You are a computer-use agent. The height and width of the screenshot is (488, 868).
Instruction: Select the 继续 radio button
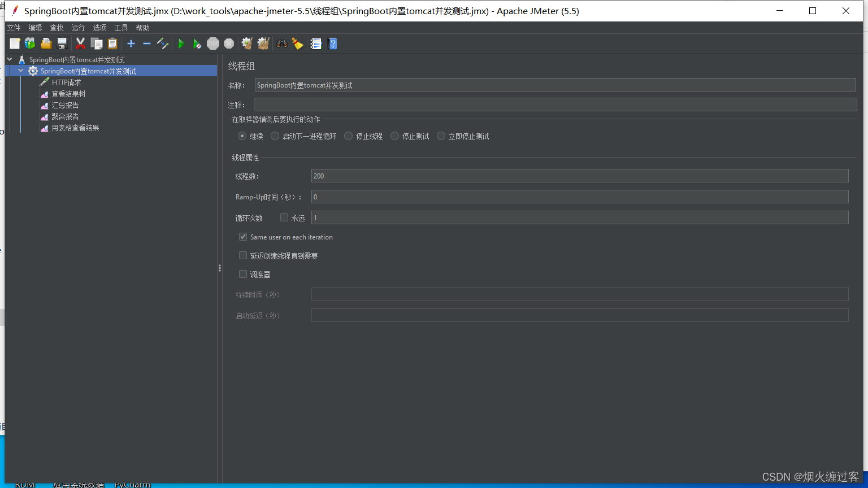tap(242, 136)
